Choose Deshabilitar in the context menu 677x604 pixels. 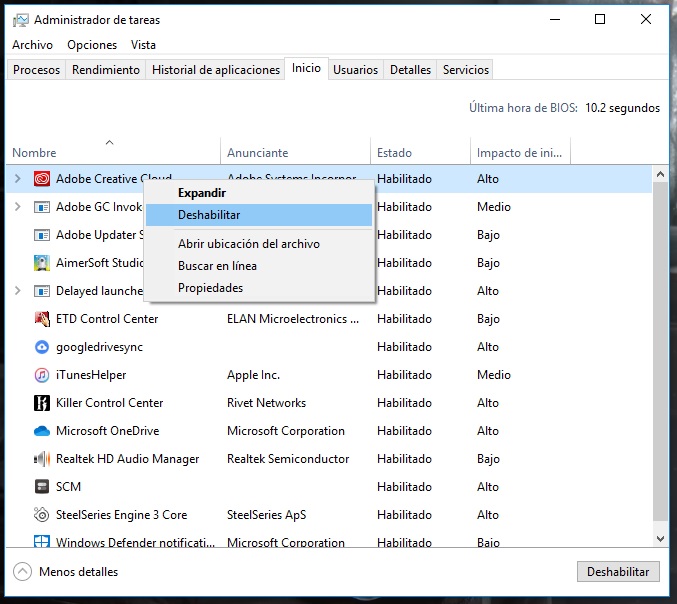259,215
